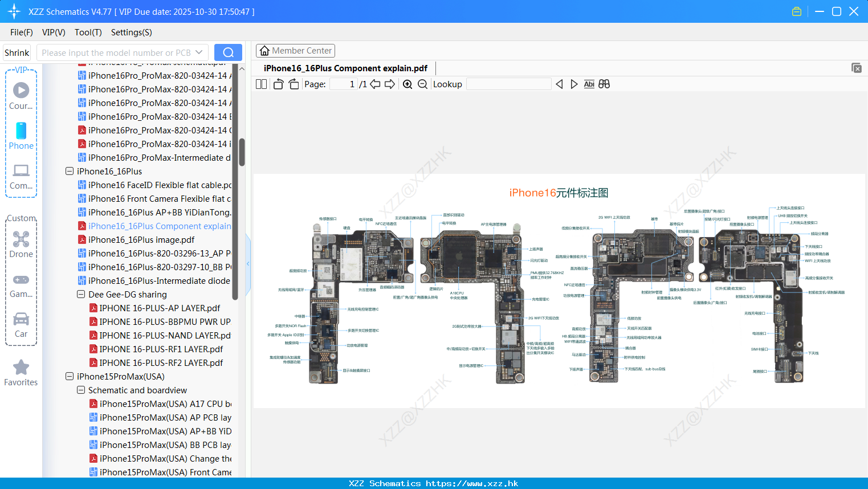Open iPhone15ProMax(USA) BB PCB layer file
This screenshot has height=489, width=868.
160,445
